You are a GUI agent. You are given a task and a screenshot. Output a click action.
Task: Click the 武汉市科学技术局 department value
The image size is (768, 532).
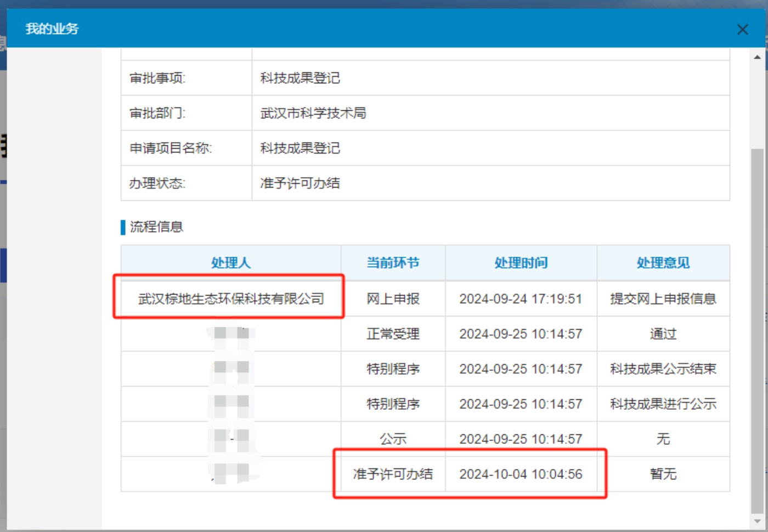pyautogui.click(x=313, y=113)
